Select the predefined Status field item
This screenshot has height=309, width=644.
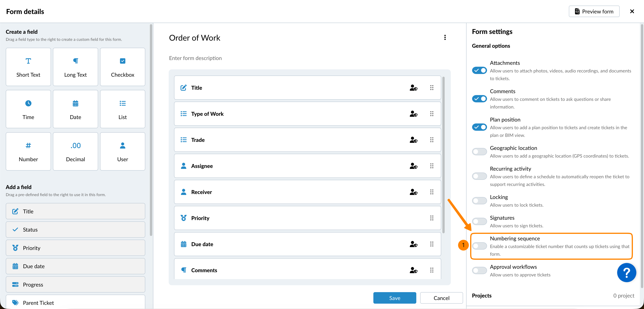pos(75,229)
